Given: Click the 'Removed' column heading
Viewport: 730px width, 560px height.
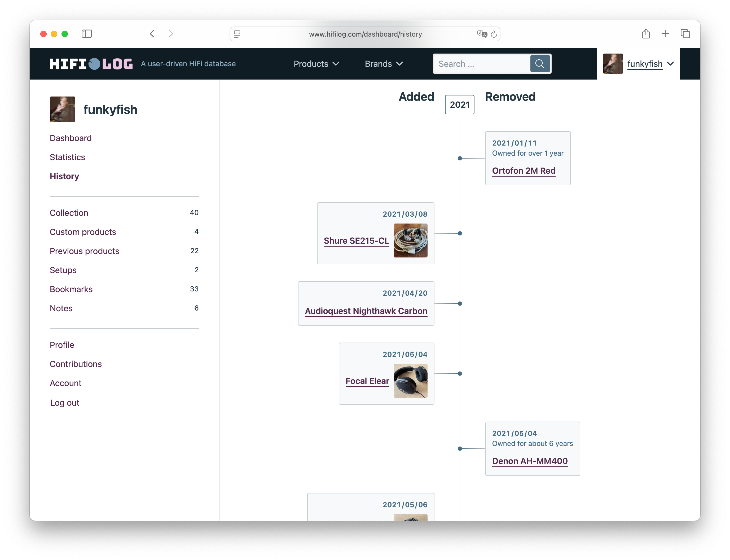Looking at the screenshot, I should (510, 97).
